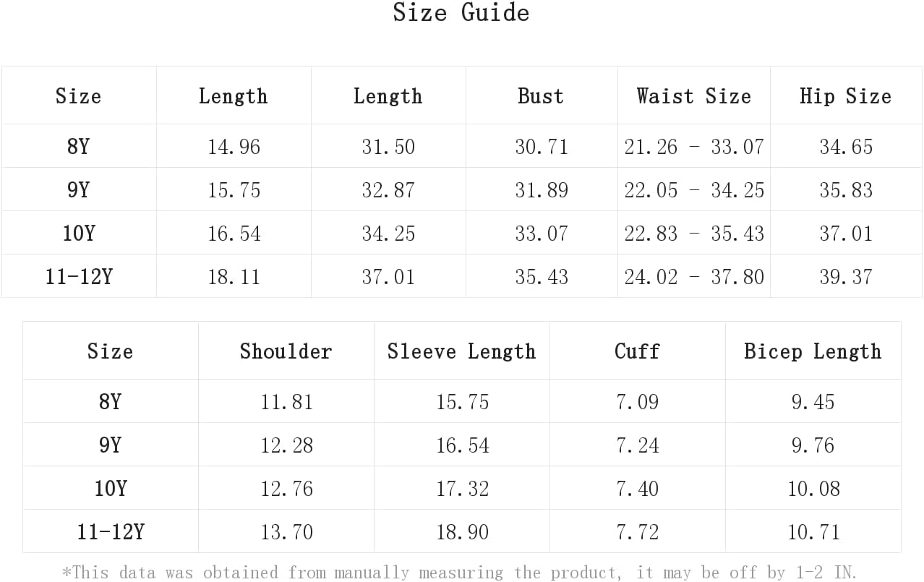Click the 8Y row in the top table

(461, 146)
